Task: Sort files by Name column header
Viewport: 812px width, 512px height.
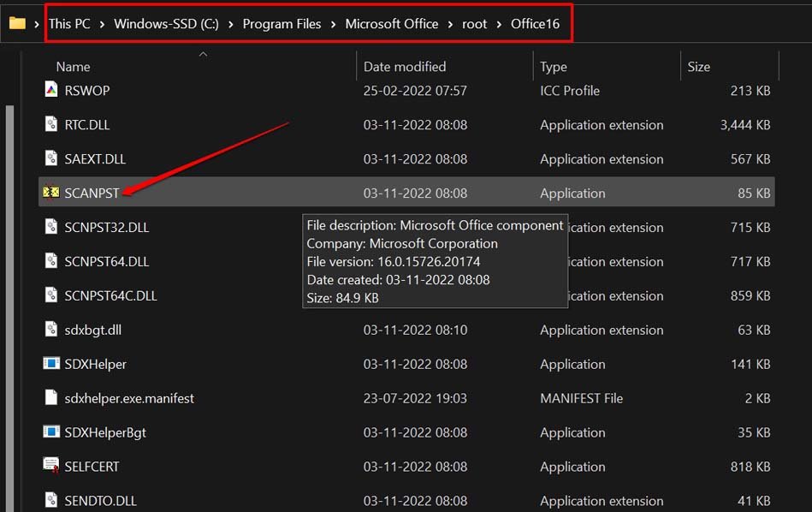Action: click(x=74, y=67)
